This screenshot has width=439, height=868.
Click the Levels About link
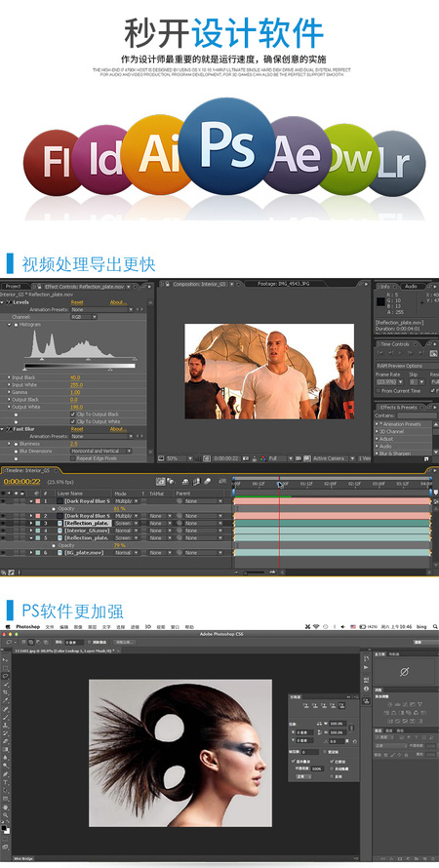[x=118, y=302]
